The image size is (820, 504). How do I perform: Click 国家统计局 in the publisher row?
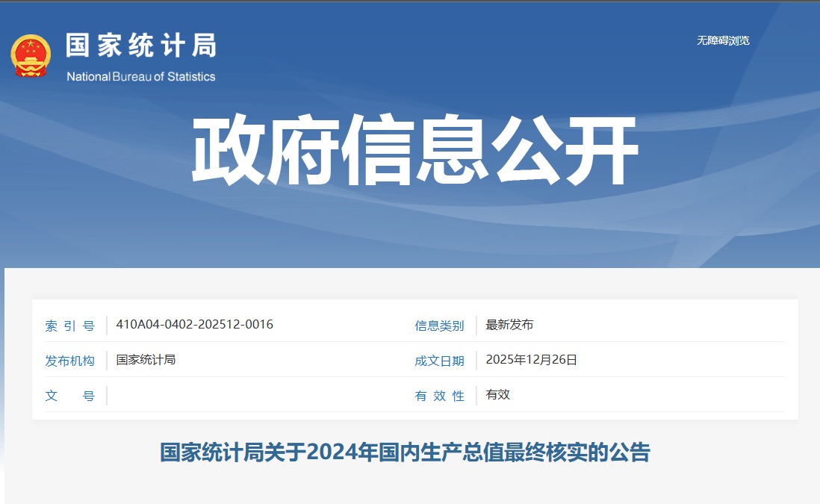[146, 360]
